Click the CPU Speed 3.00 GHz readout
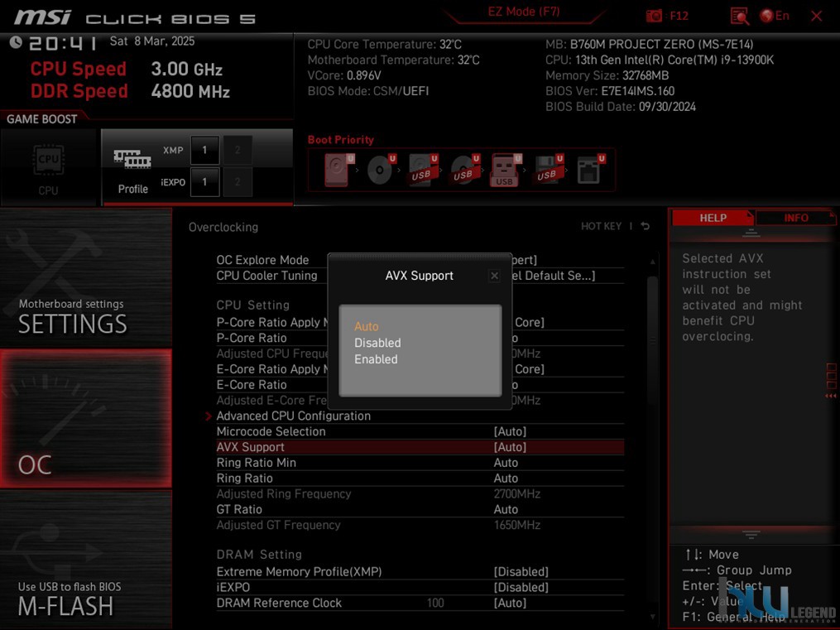Viewport: 840px width, 630px height. [x=126, y=69]
